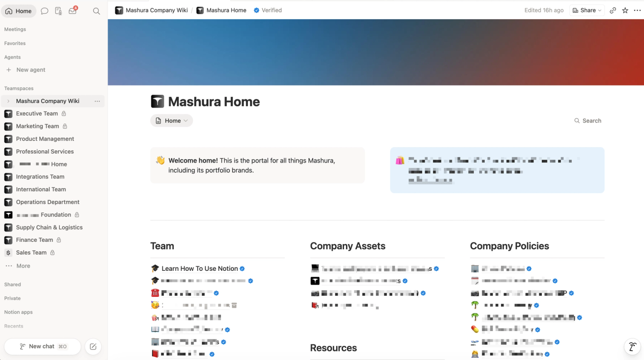Image resolution: width=644 pixels, height=360 pixels.
Task: Open the Meetings section in the sidebar
Action: tap(15, 29)
